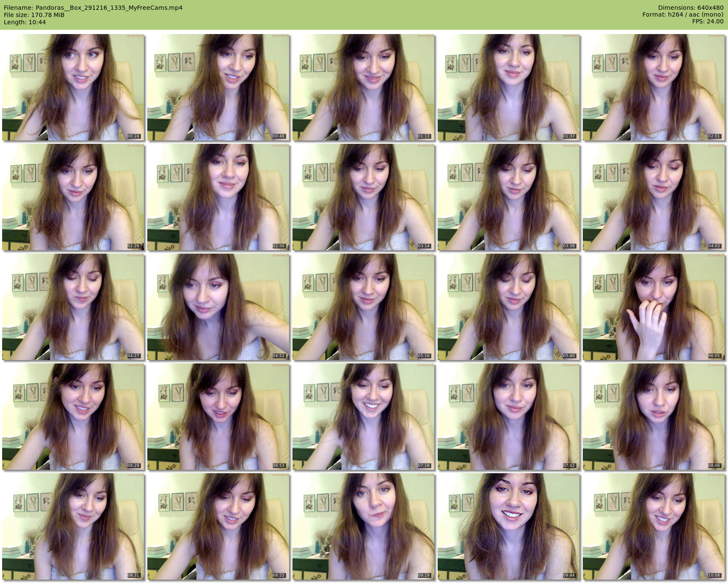Pick the frame at 02:01
Image resolution: width=728 pixels, height=583 pixels.
click(x=653, y=87)
